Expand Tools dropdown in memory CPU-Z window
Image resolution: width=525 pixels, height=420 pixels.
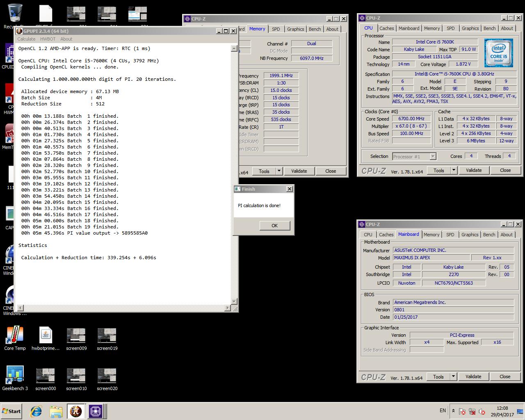coord(279,171)
